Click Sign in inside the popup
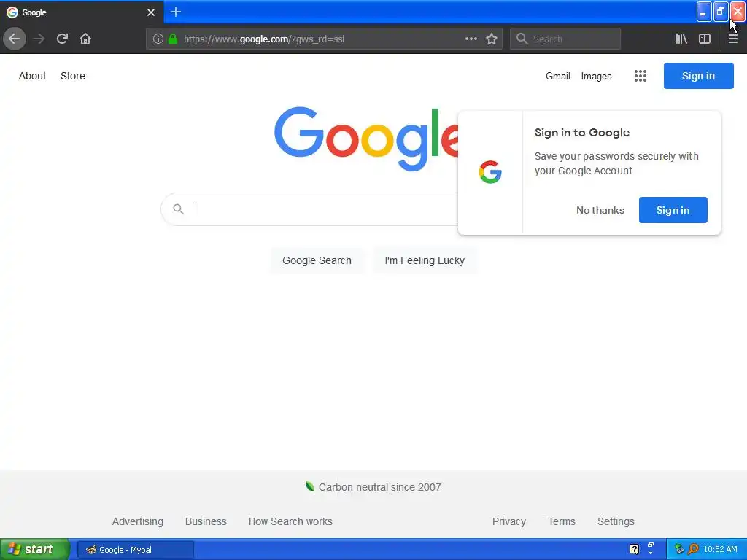Screen dimensions: 747x560 (x=673, y=210)
